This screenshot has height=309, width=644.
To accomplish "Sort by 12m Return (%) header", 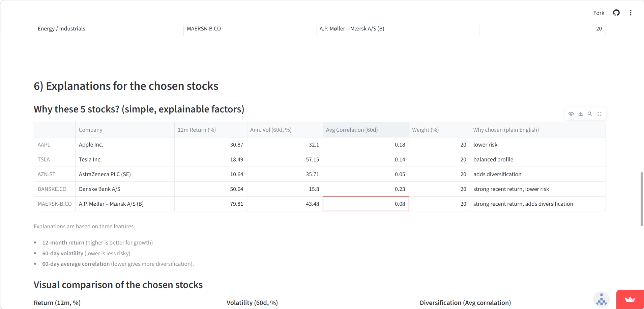I will click(211, 130).
